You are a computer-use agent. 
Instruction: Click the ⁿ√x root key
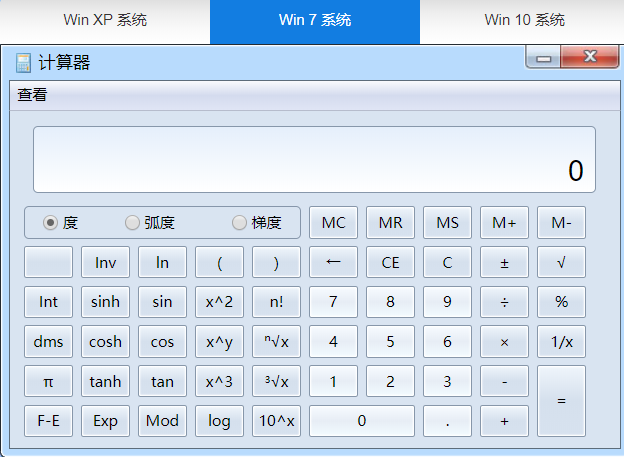(x=276, y=342)
